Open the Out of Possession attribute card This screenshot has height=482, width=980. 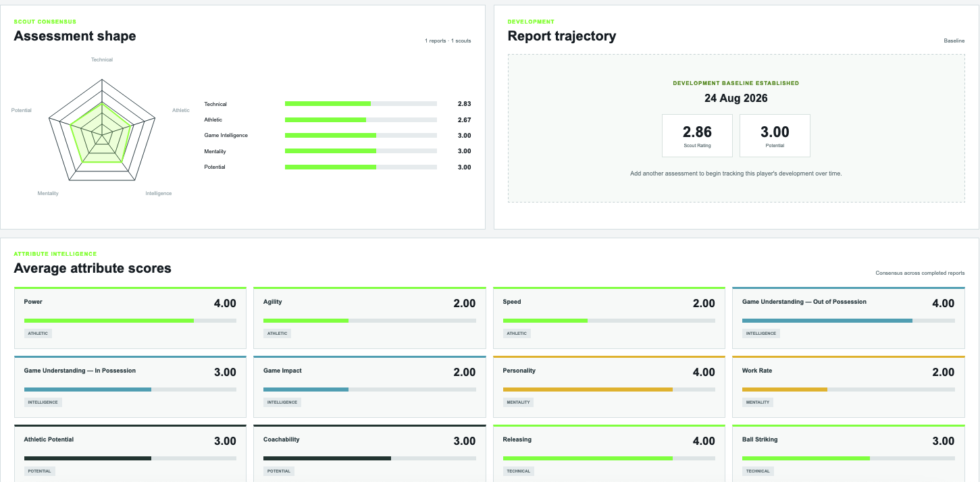pos(848,317)
